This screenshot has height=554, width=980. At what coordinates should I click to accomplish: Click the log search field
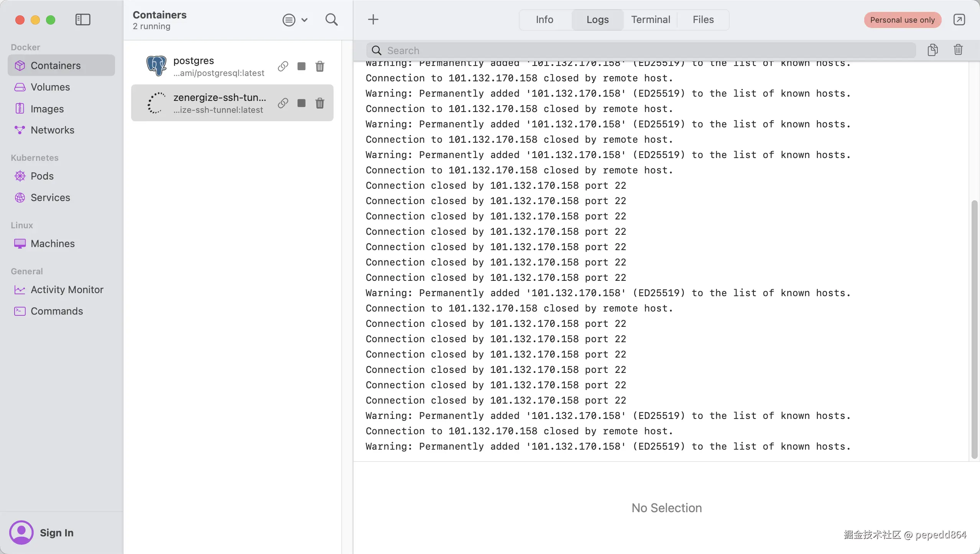[x=640, y=50]
